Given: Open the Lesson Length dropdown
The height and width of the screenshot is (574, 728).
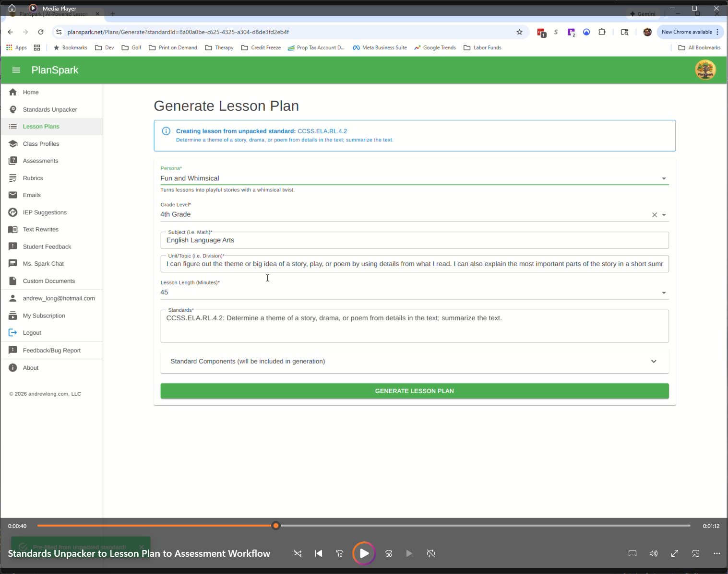Looking at the screenshot, I should [x=664, y=292].
